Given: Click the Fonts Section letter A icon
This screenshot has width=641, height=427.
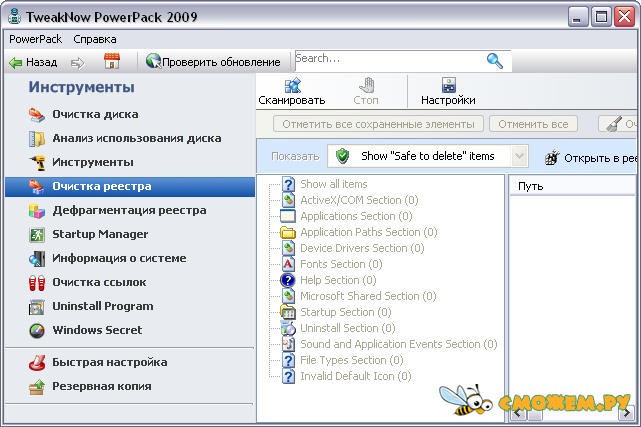Looking at the screenshot, I should tap(288, 264).
